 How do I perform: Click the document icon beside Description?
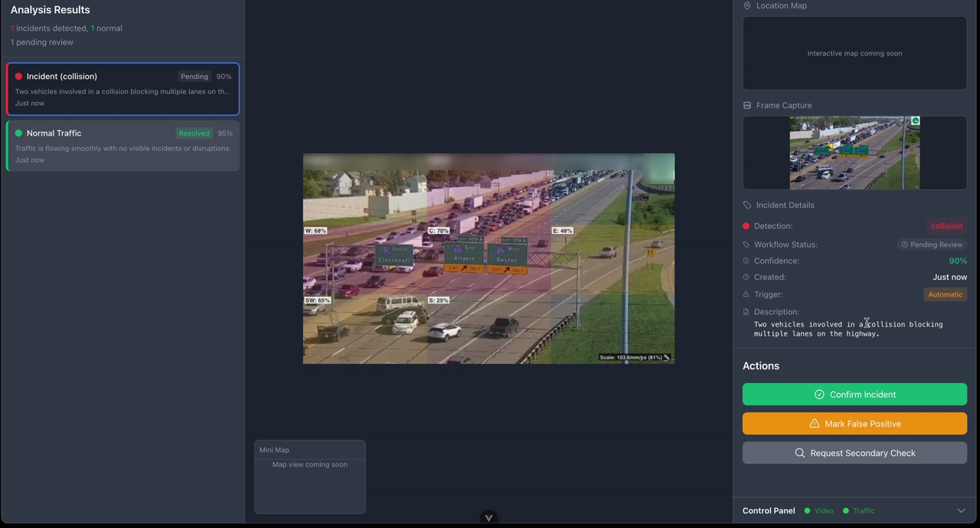[746, 312]
